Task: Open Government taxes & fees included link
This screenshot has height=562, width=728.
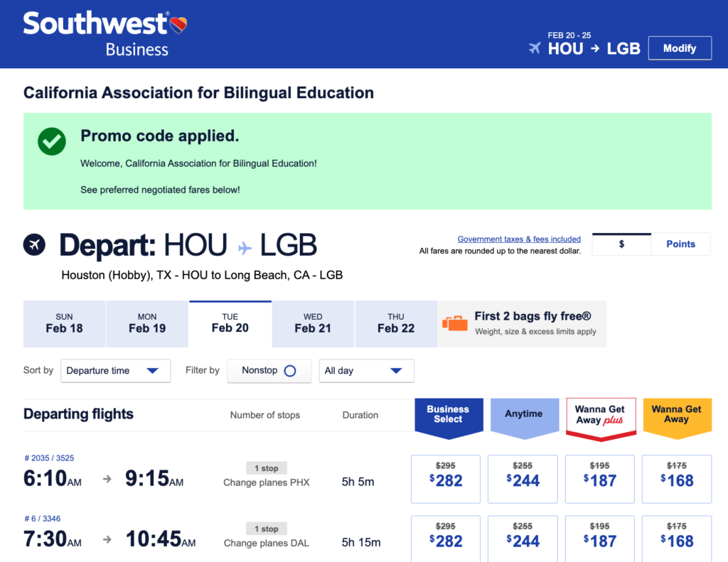Action: (x=519, y=239)
